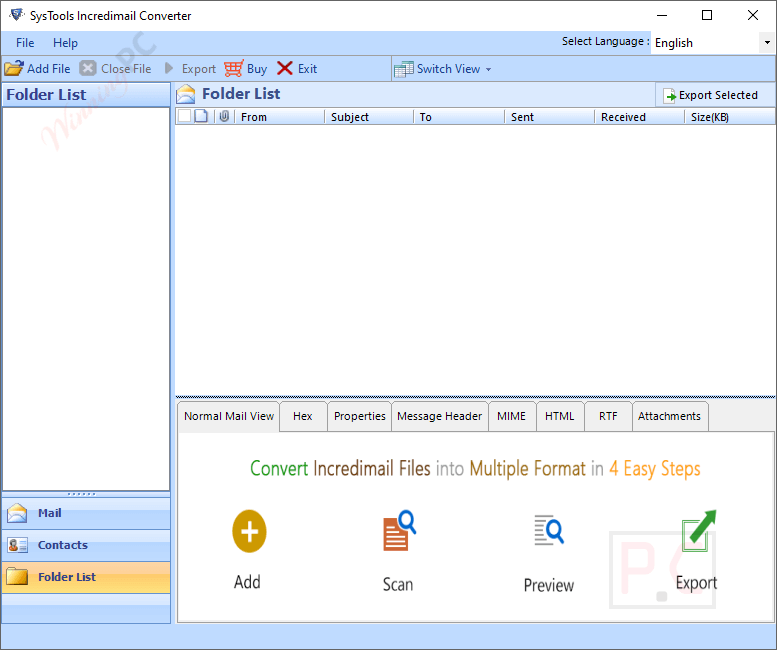Open the Properties tab
This screenshot has height=650, width=777.
(360, 416)
